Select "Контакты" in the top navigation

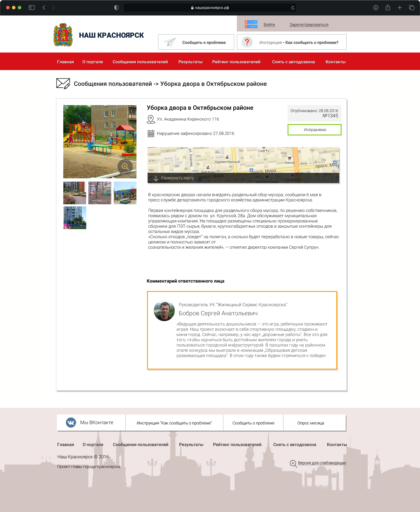coord(335,62)
